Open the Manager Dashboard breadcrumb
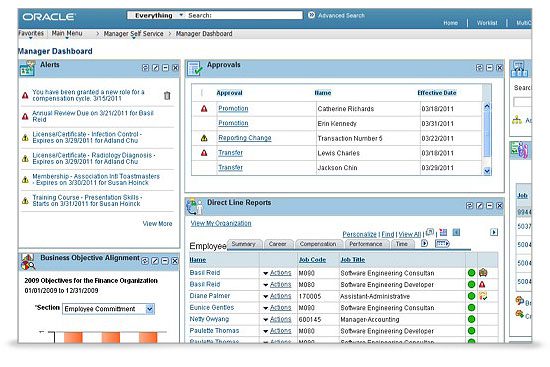Viewport: 550px width, 367px height. (204, 34)
